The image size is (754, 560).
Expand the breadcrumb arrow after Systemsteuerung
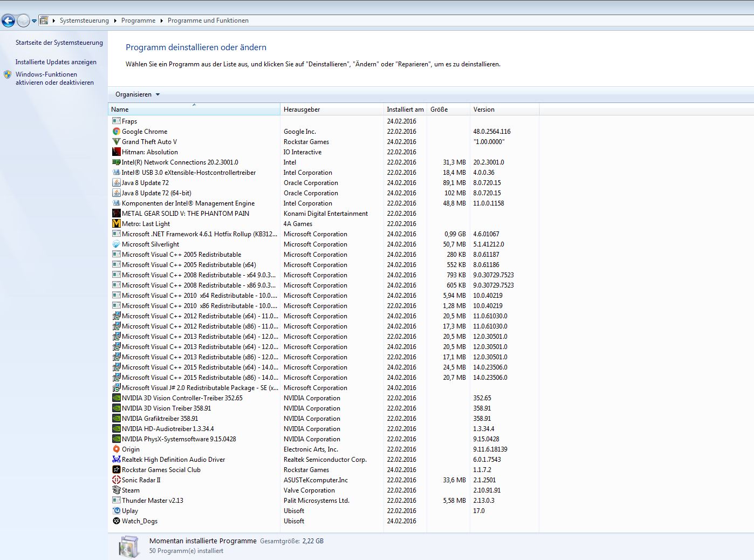115,21
